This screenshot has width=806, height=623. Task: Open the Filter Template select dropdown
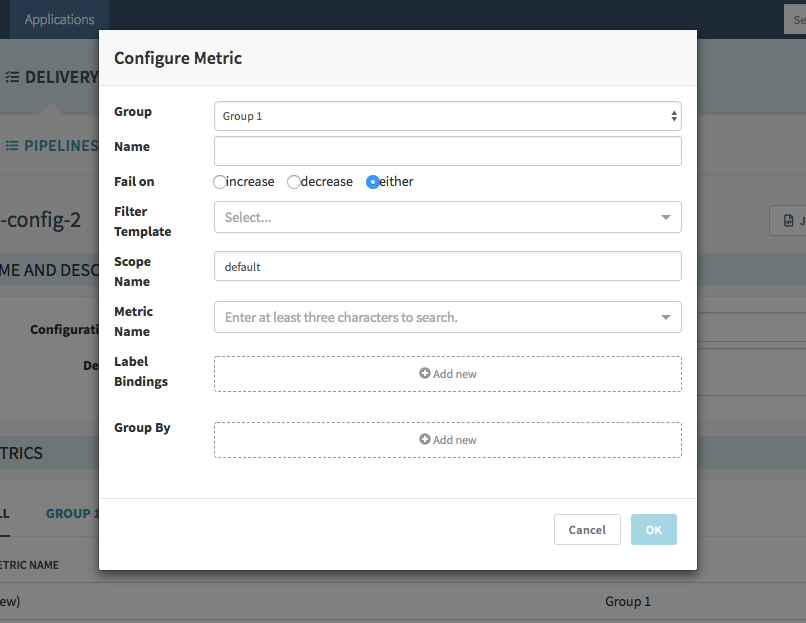tap(448, 217)
